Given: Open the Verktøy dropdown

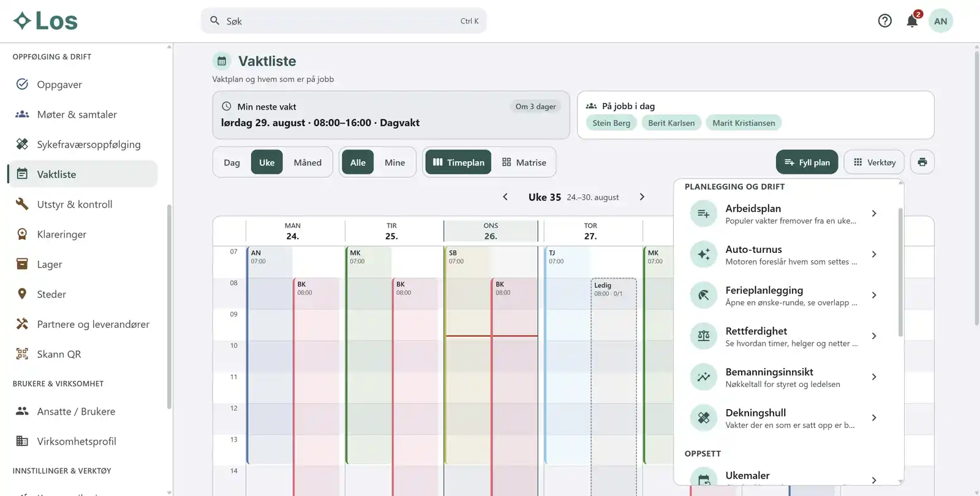Looking at the screenshot, I should tap(874, 162).
